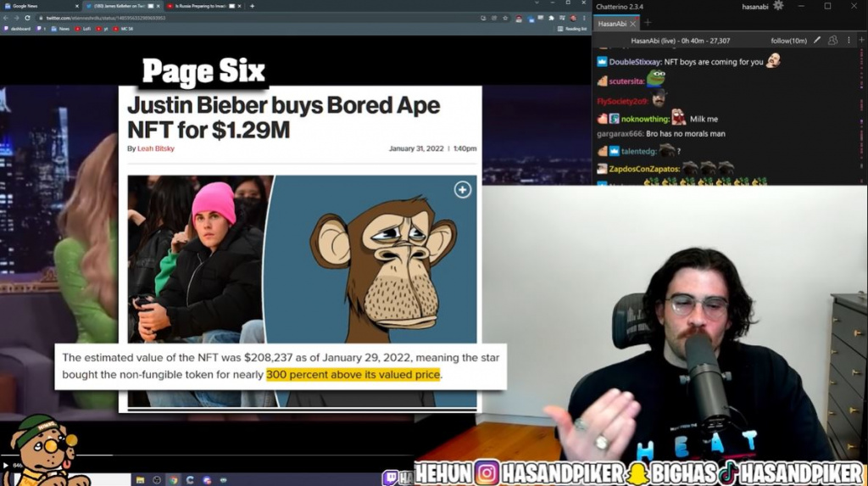This screenshot has height=486, width=868.
Task: Open the Lofi bookmark
Action: click(83, 29)
